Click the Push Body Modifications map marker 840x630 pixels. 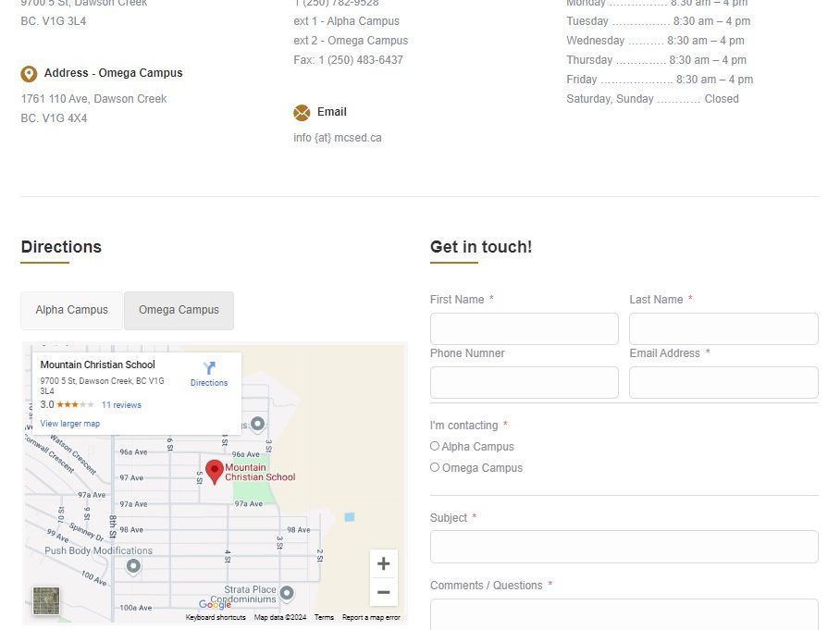(133, 566)
